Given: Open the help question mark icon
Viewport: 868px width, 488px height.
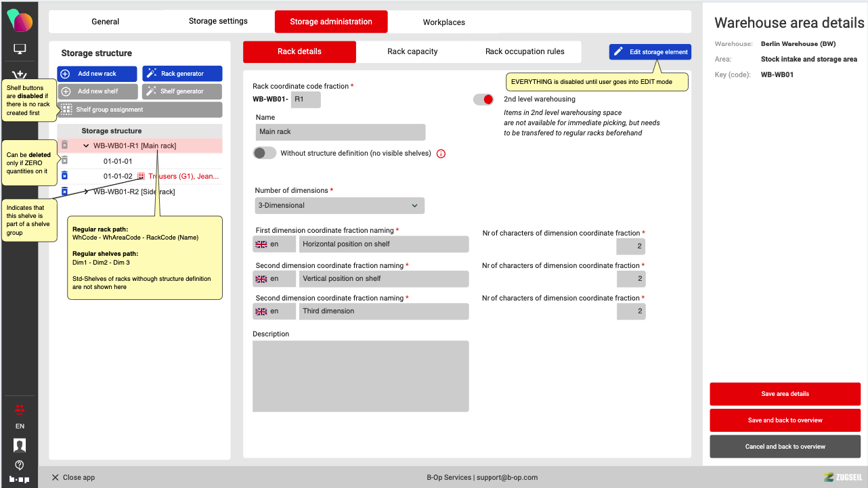Looking at the screenshot, I should 20,465.
